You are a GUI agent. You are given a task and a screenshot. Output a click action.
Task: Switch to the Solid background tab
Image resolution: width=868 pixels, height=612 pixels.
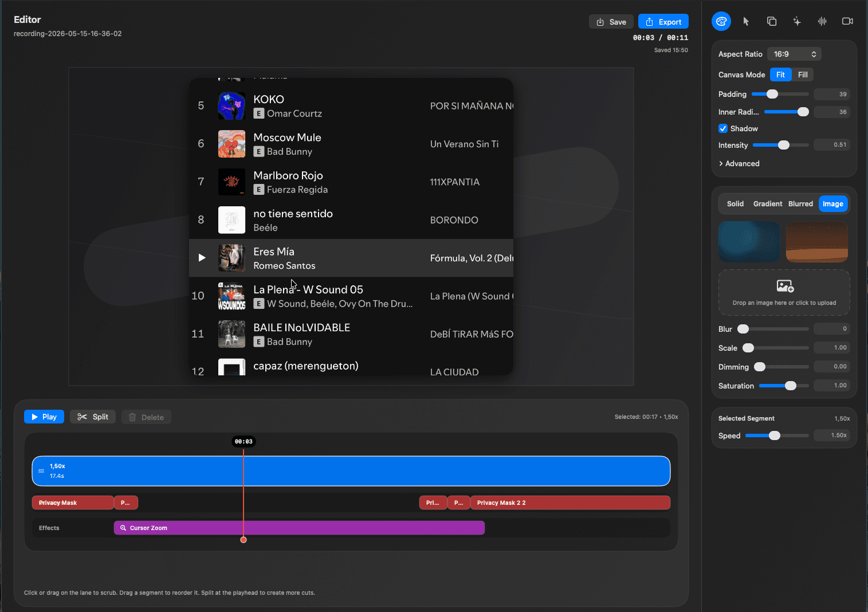(x=735, y=203)
